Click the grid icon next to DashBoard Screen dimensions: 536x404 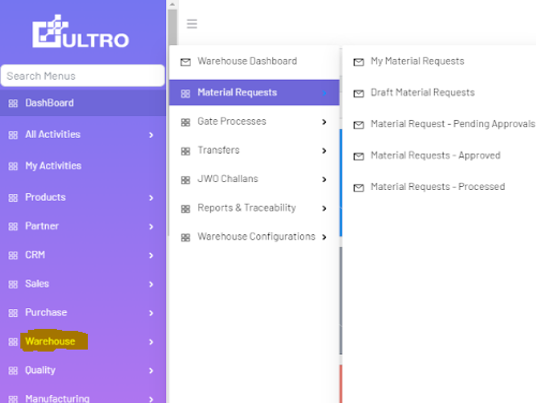(x=13, y=103)
